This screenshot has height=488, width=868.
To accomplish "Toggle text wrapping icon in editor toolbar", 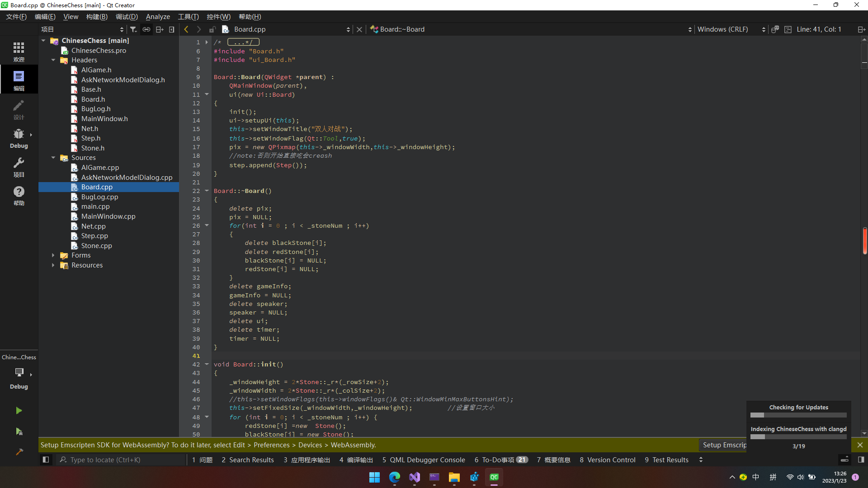I will pos(788,29).
